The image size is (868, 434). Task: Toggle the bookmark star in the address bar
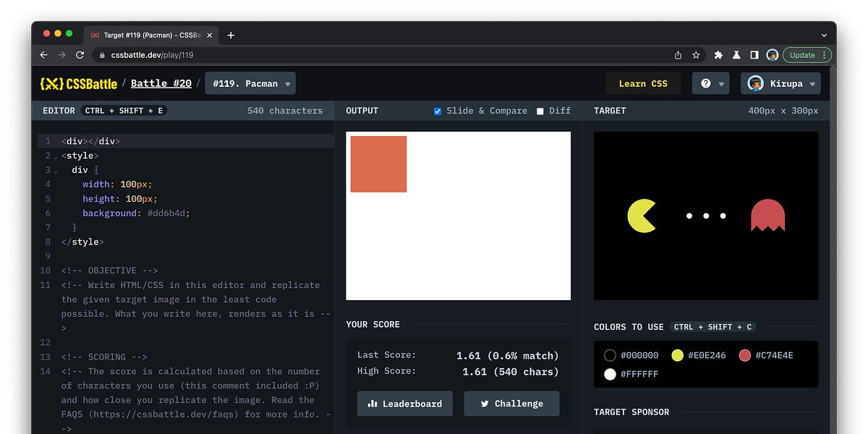tap(695, 54)
